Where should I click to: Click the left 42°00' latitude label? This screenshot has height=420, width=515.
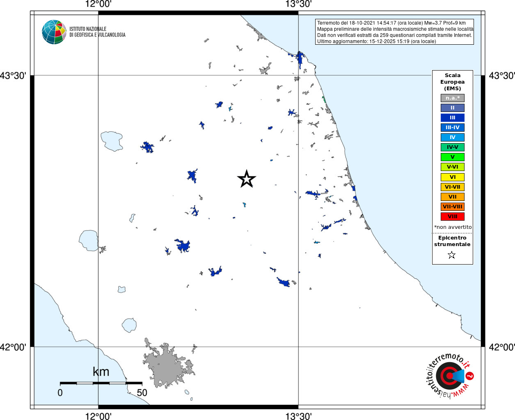tap(13, 347)
